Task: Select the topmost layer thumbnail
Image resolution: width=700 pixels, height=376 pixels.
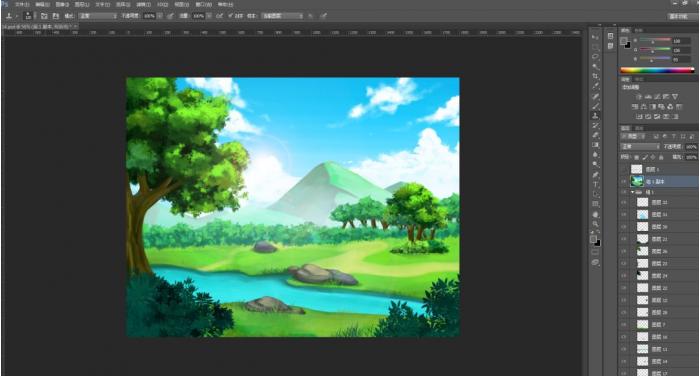Action: 636,169
